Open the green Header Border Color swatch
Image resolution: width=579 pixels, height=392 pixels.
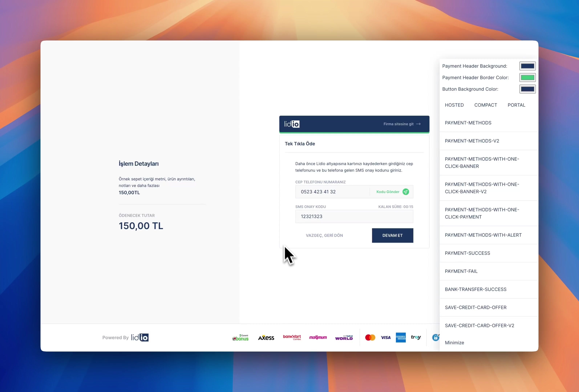(527, 78)
